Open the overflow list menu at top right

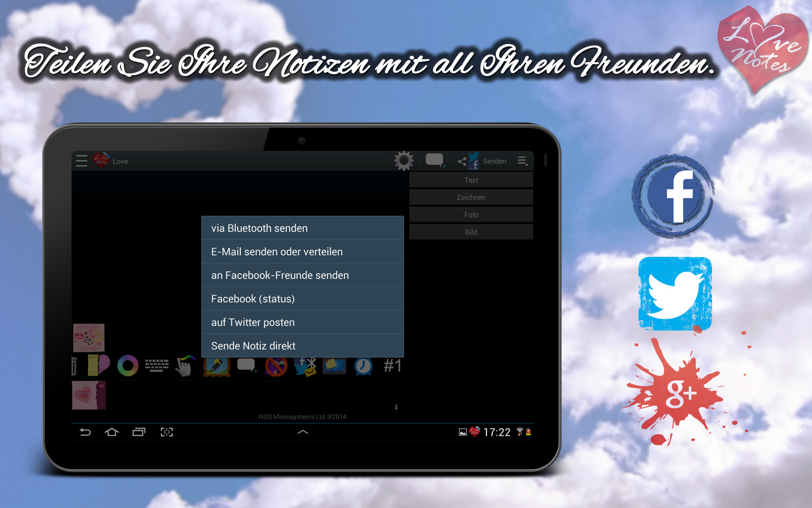click(x=522, y=161)
